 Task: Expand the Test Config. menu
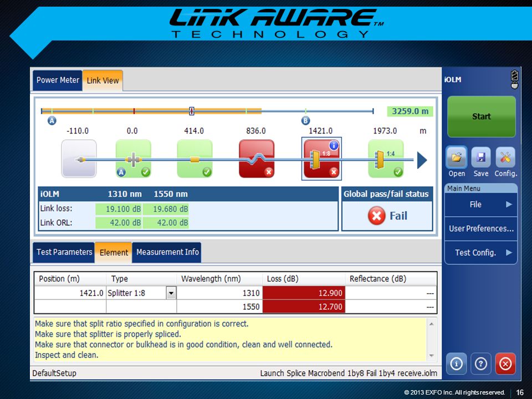(481, 253)
